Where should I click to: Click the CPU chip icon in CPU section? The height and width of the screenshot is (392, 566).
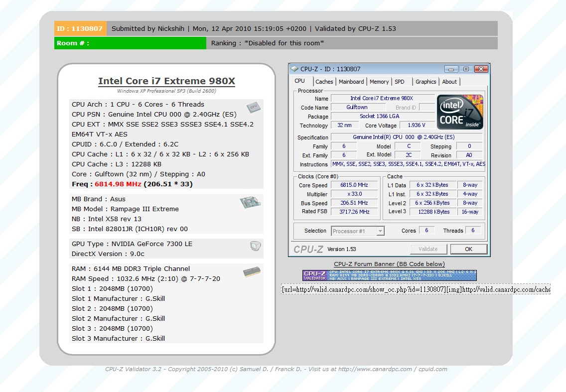(x=253, y=107)
